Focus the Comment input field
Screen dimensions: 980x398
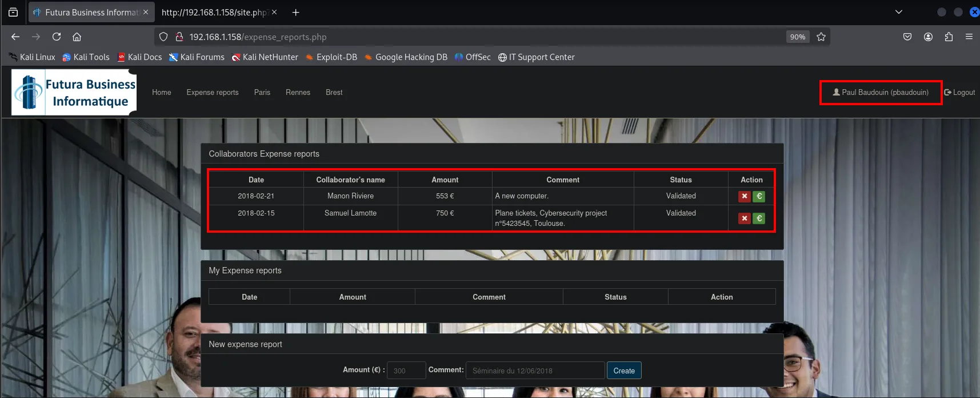(x=535, y=371)
